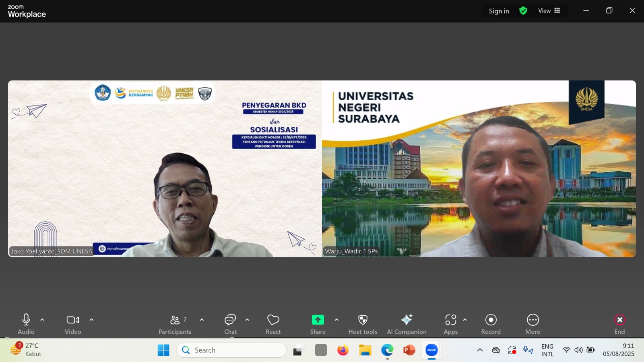Select Joko Yoeliyanto's video tile
The image size is (644, 362).
165,169
